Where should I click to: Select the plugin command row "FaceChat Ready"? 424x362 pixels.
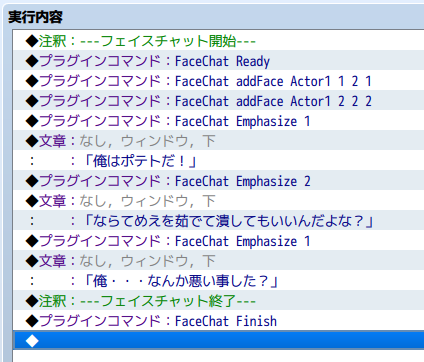pos(219,61)
